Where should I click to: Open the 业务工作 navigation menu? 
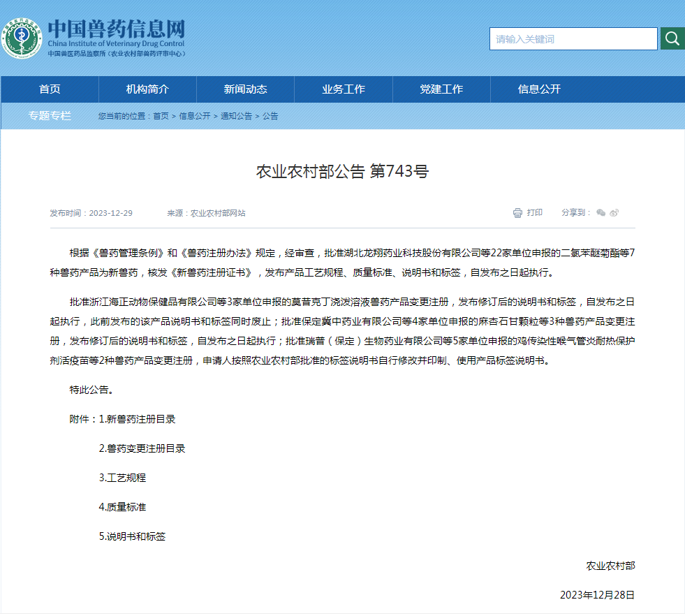[x=344, y=89]
